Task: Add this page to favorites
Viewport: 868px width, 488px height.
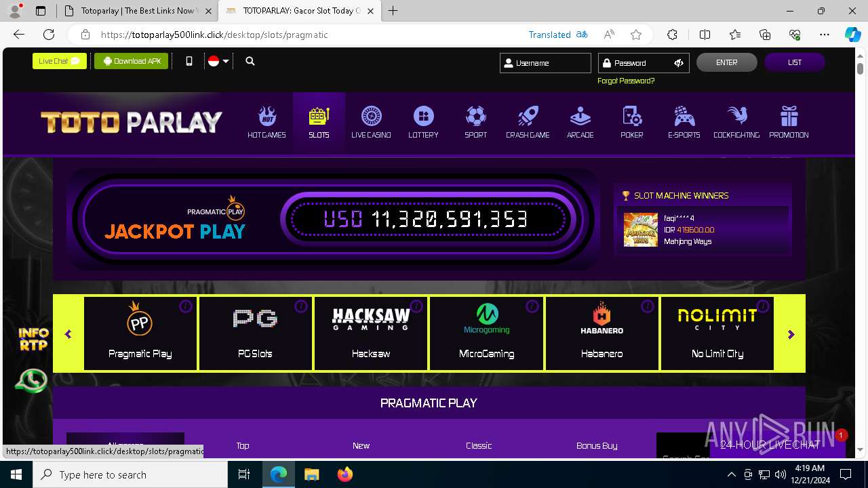Action: 635,35
